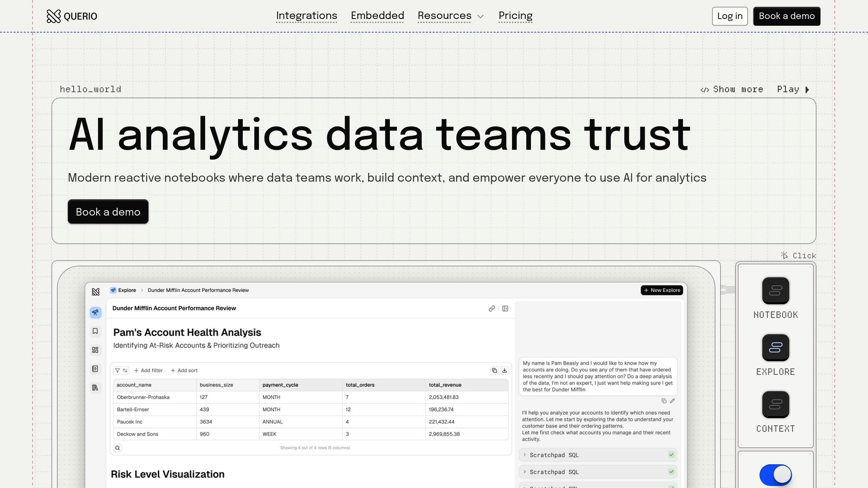This screenshot has width=868, height=488.
Task: Select the NOTEBOOK feature icon
Action: (x=775, y=291)
